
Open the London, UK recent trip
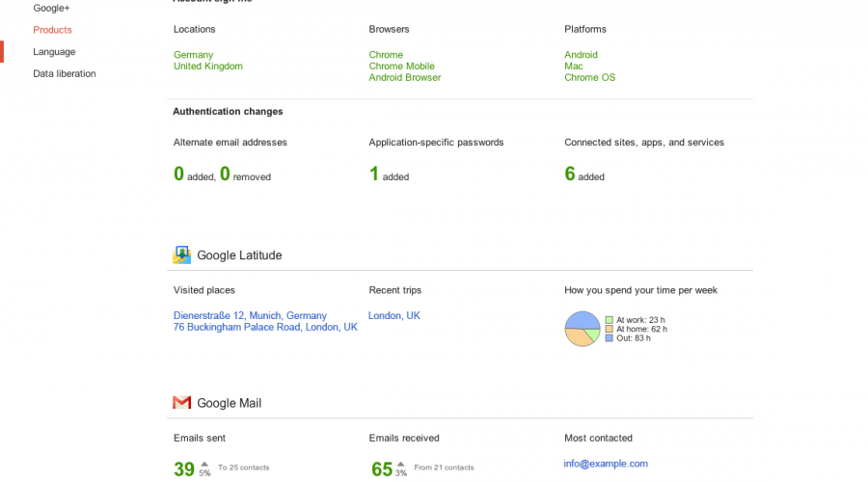pyautogui.click(x=394, y=315)
